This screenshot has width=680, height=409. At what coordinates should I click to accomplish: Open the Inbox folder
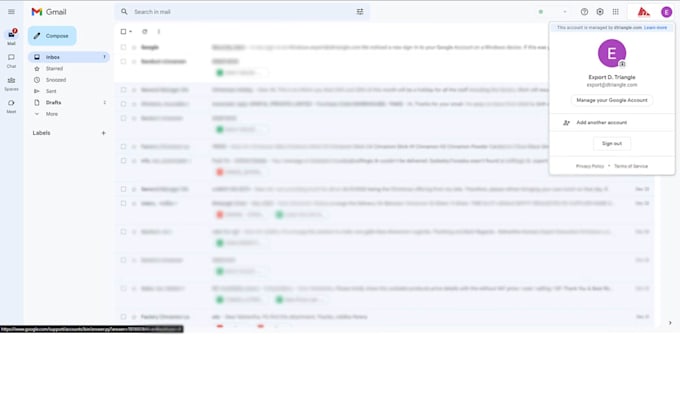[69, 57]
